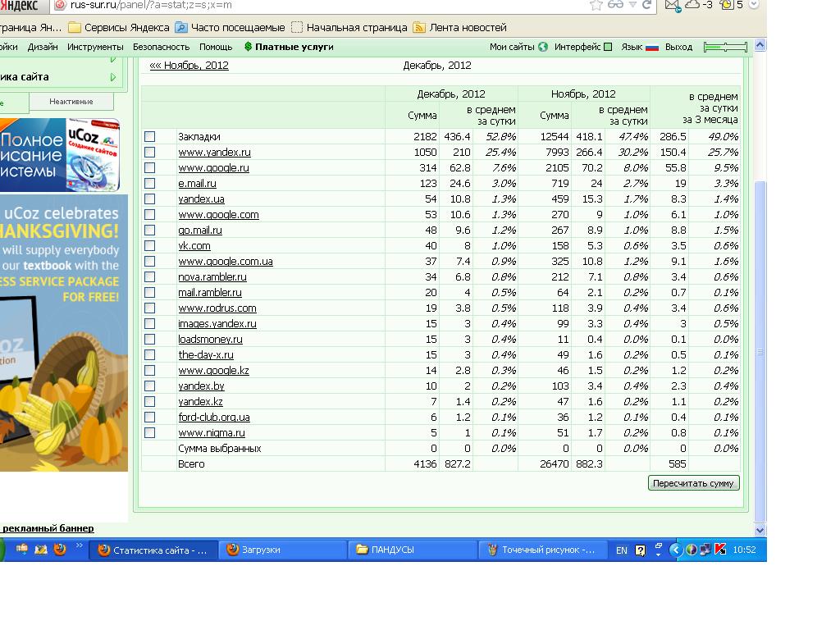
Task: Click Выход to log out
Action: click(678, 47)
